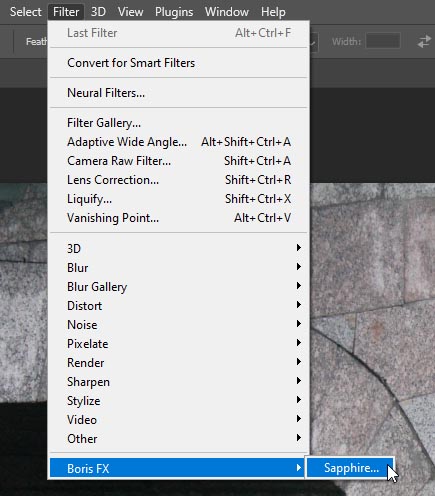Open the Liquify filter

click(179, 199)
